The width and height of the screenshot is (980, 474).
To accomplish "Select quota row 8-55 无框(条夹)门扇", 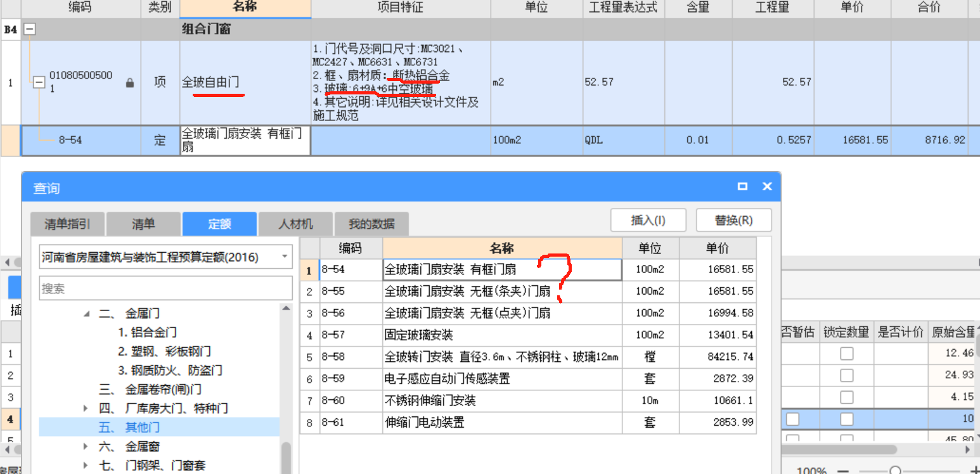I will click(528, 291).
